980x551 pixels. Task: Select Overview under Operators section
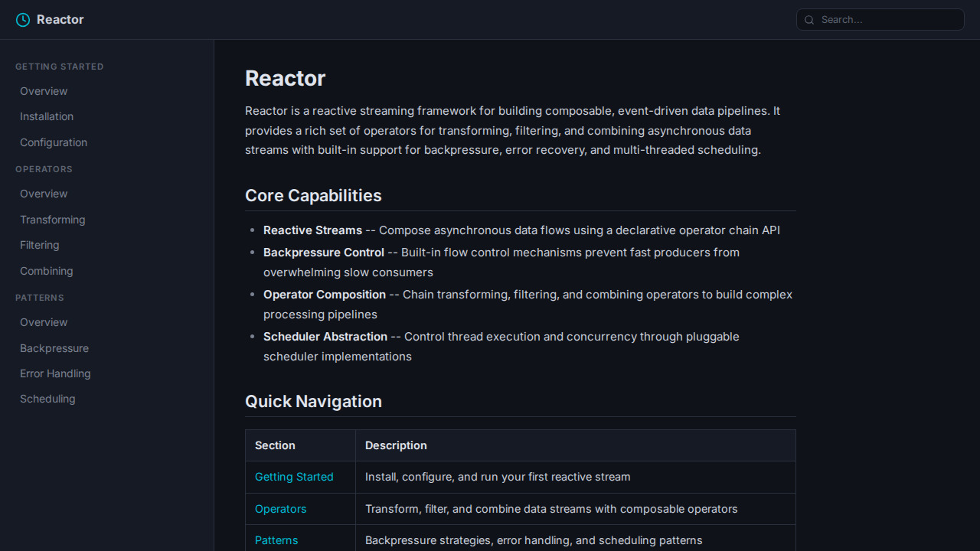tap(44, 194)
